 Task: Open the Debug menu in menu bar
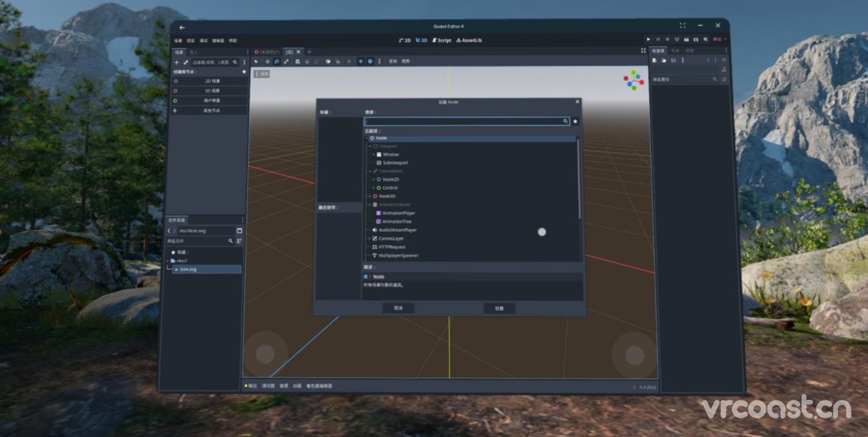pyautogui.click(x=204, y=41)
